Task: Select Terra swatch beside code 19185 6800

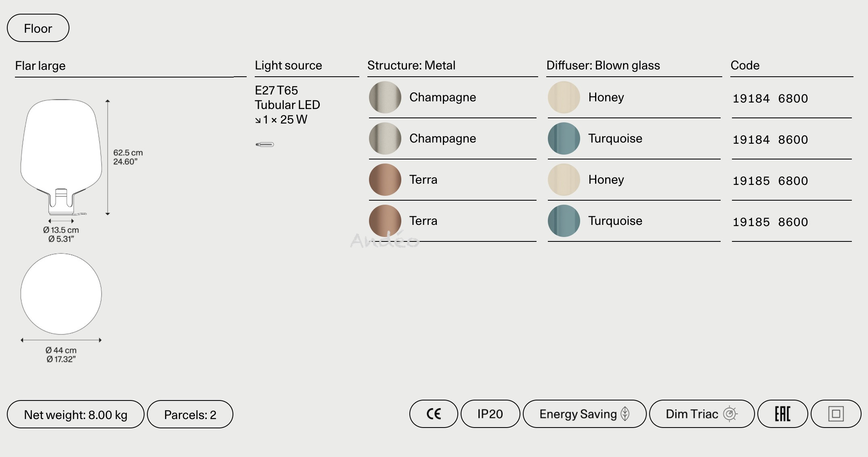Action: pos(385,180)
